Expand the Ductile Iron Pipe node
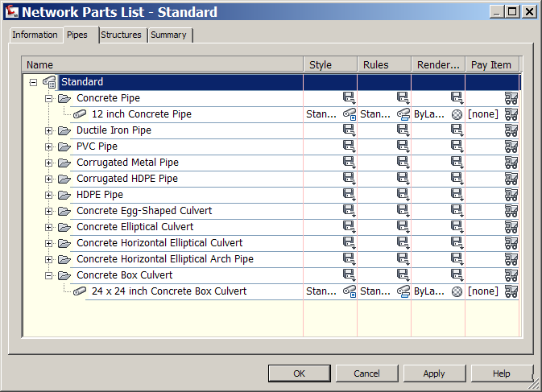Image resolution: width=542 pixels, height=392 pixels. 48,130
